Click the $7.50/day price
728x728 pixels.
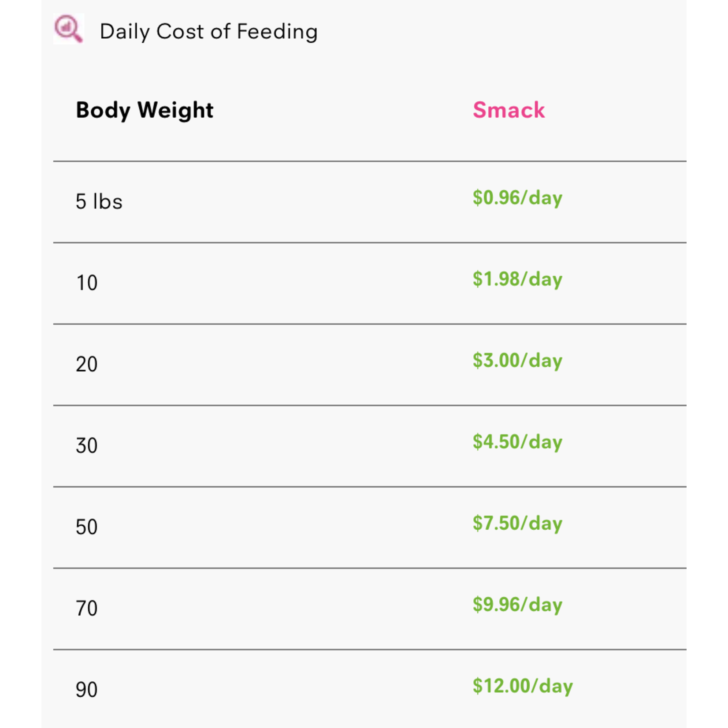[517, 523]
